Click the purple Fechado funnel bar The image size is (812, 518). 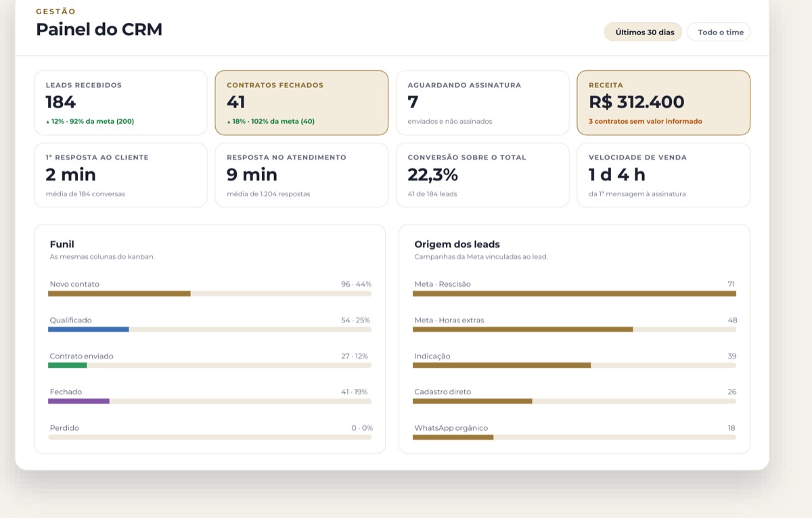pos(78,401)
